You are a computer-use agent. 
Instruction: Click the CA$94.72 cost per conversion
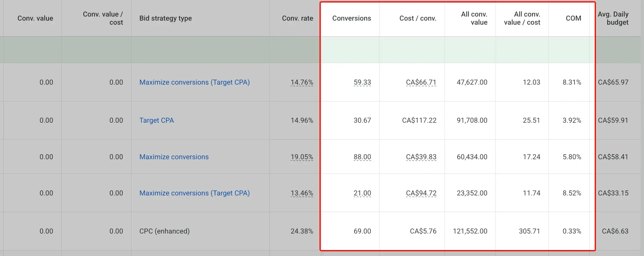click(421, 193)
